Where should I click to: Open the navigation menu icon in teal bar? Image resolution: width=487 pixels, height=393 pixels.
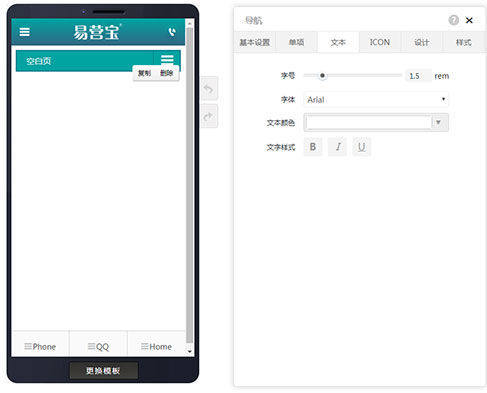tap(167, 59)
